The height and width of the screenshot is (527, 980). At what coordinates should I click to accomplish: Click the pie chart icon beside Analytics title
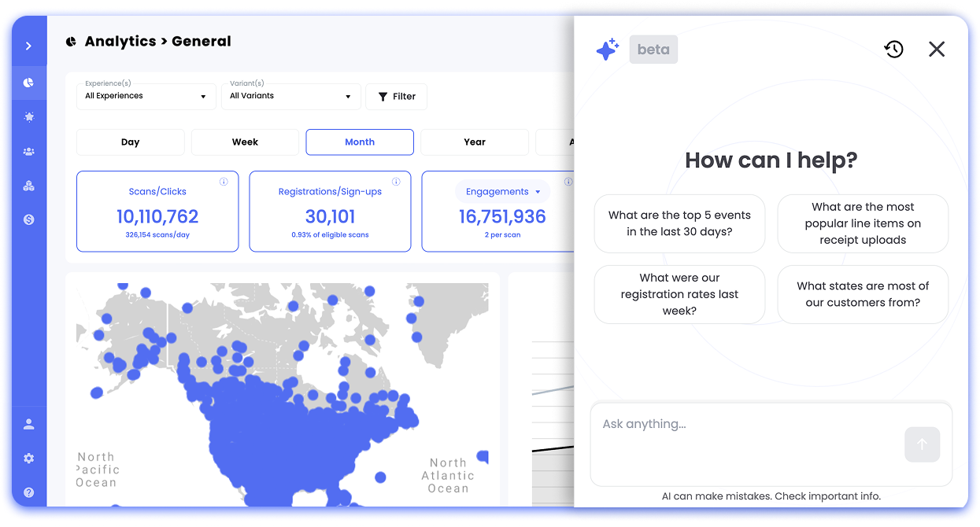(72, 42)
